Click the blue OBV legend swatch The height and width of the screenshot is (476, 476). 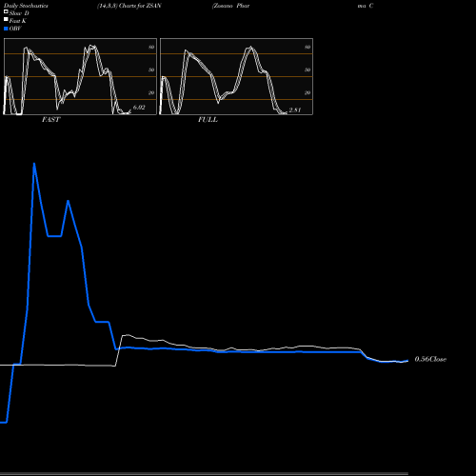[6, 29]
